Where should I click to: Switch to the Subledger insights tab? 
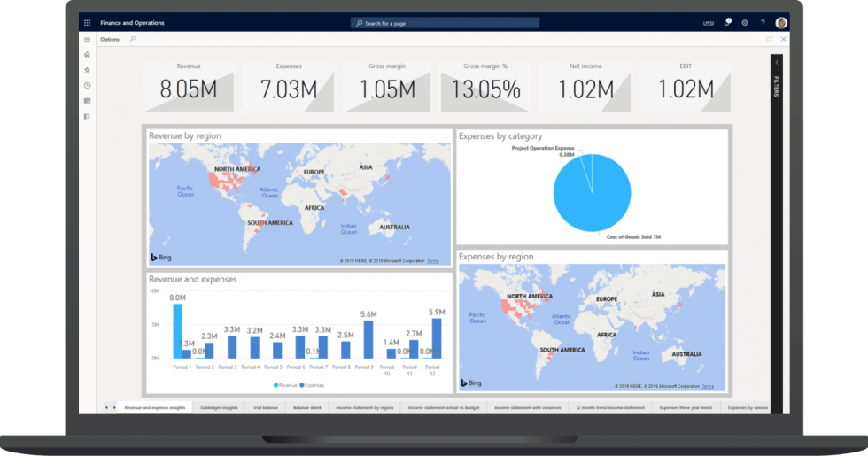(219, 407)
